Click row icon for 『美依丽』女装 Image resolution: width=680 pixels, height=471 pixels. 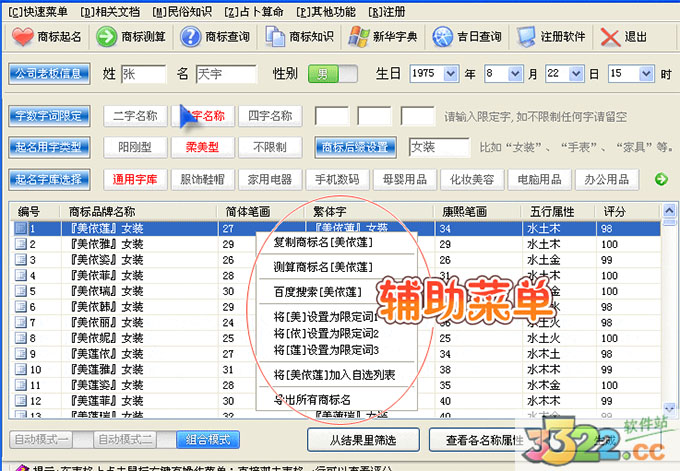(20, 322)
